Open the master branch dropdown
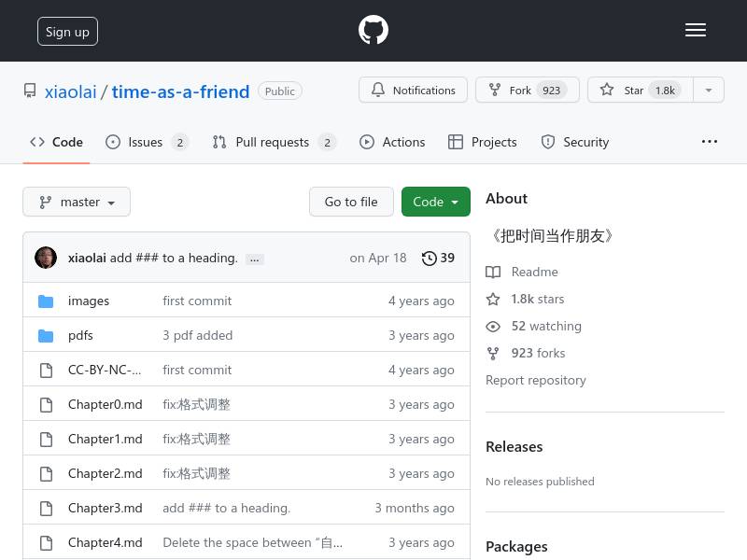 click(77, 202)
